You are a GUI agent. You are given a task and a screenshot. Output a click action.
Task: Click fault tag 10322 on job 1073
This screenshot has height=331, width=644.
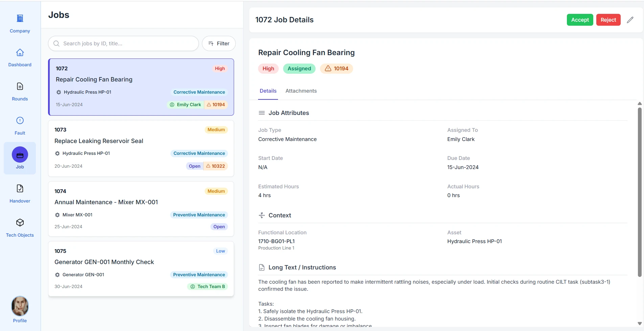pyautogui.click(x=216, y=166)
